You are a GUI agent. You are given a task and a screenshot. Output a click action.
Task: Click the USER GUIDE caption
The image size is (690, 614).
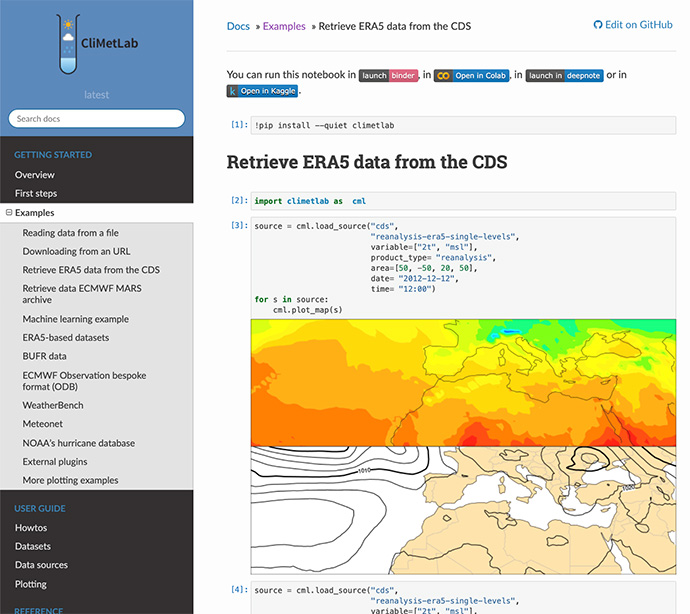click(x=40, y=509)
